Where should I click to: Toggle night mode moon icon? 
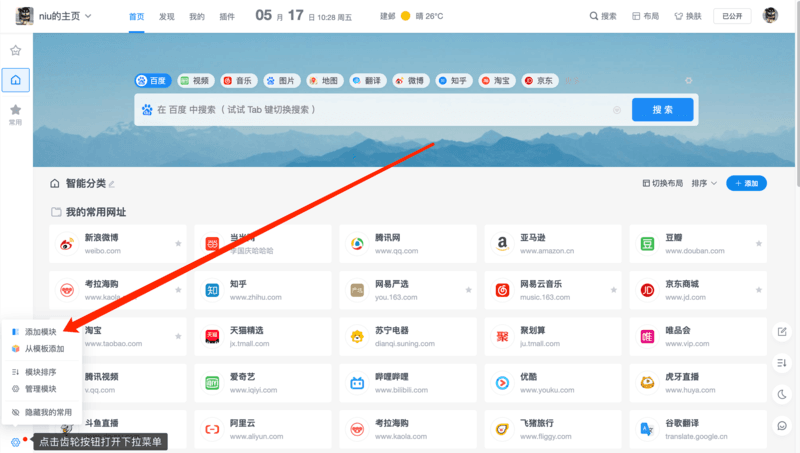pyautogui.click(x=782, y=394)
